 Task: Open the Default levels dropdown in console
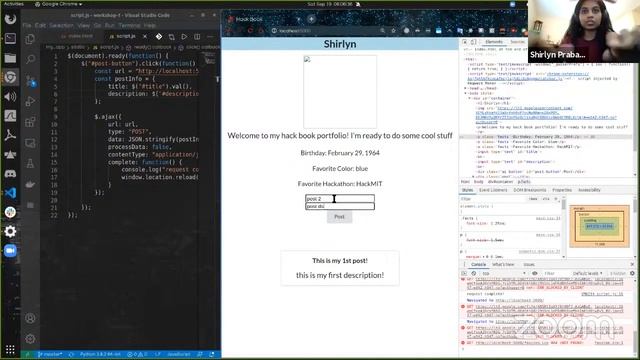tap(587, 273)
